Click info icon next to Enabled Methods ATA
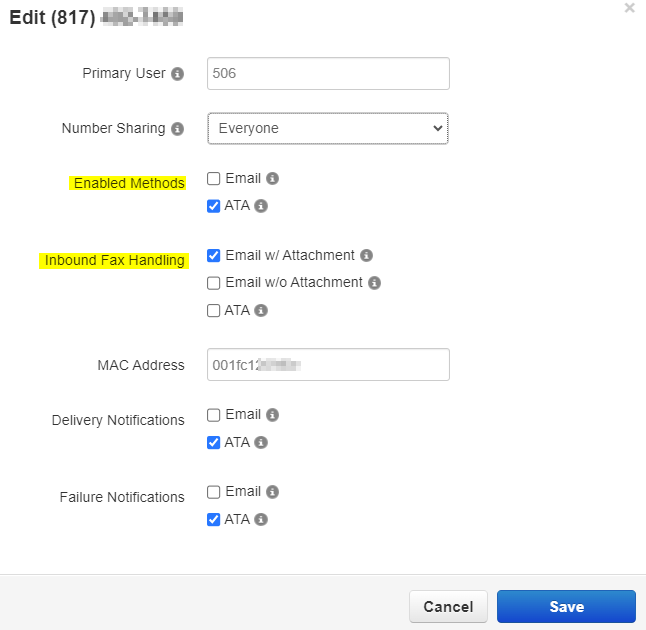 (261, 206)
